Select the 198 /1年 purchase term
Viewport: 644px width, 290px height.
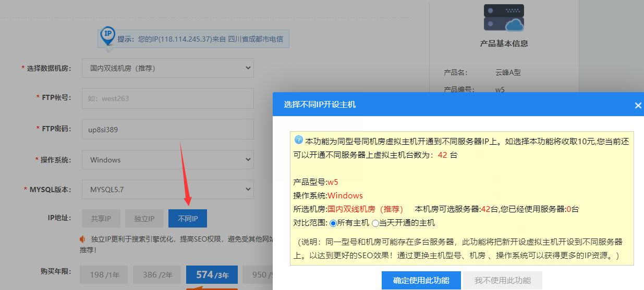coord(104,274)
